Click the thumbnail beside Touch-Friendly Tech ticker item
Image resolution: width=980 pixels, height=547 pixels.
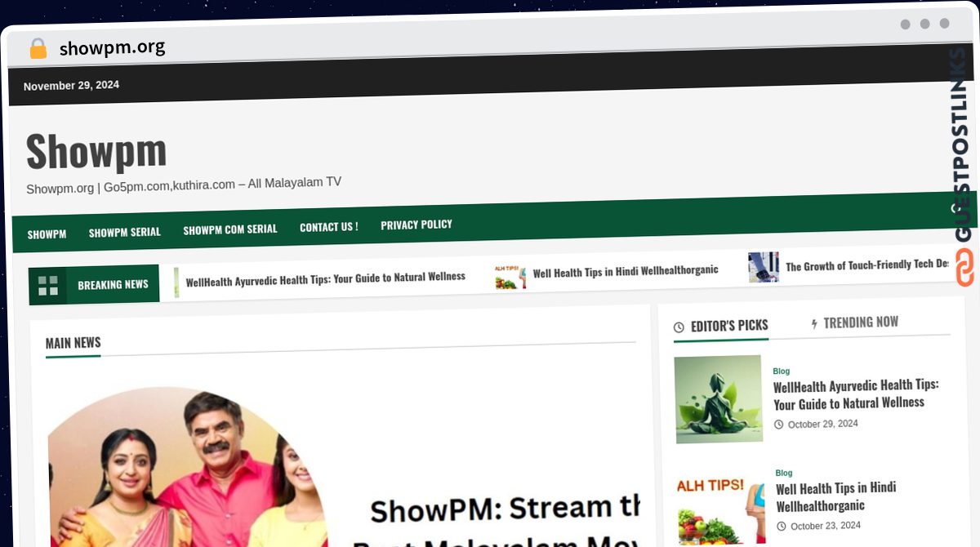coord(764,268)
